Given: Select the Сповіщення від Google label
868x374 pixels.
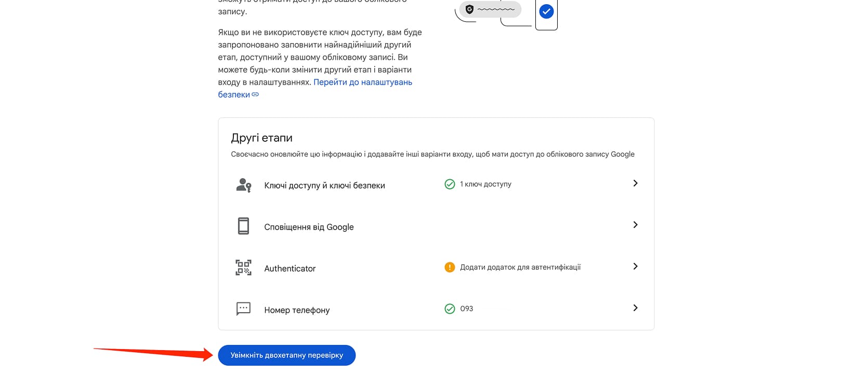Looking at the screenshot, I should 309,227.
